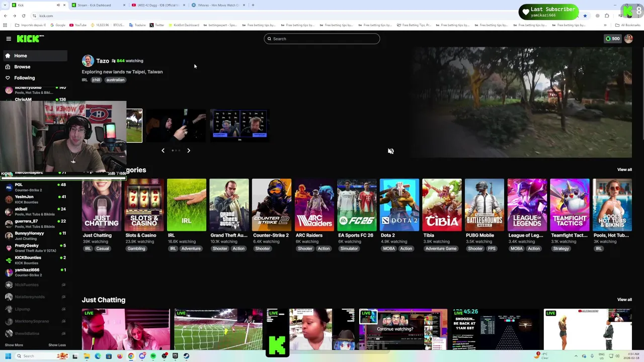
Task: Open the Slots & Casino category card
Action: (144, 205)
